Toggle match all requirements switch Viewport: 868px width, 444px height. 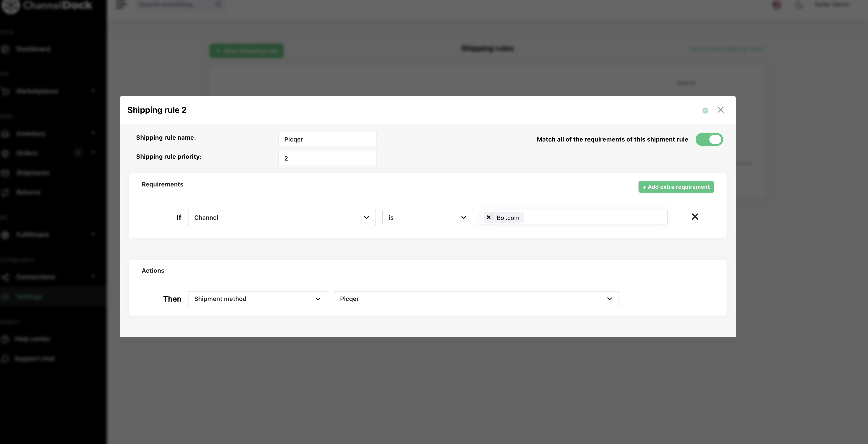tap(709, 139)
